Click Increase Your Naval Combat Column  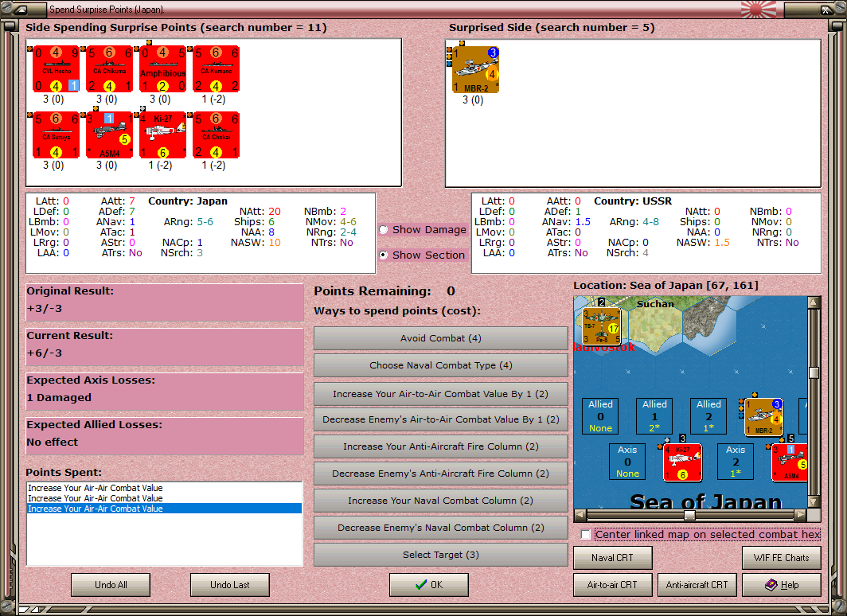[x=441, y=501]
